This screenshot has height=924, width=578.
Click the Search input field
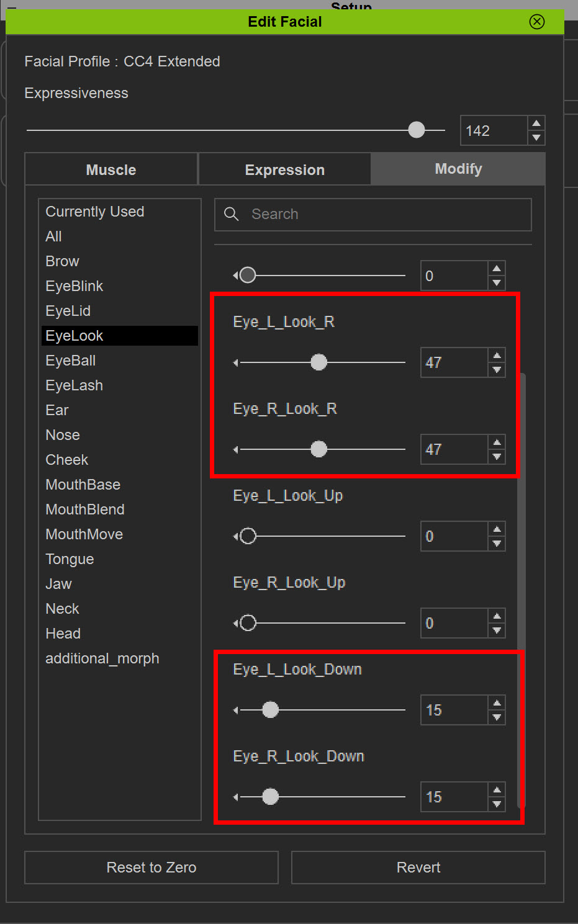[x=373, y=214]
